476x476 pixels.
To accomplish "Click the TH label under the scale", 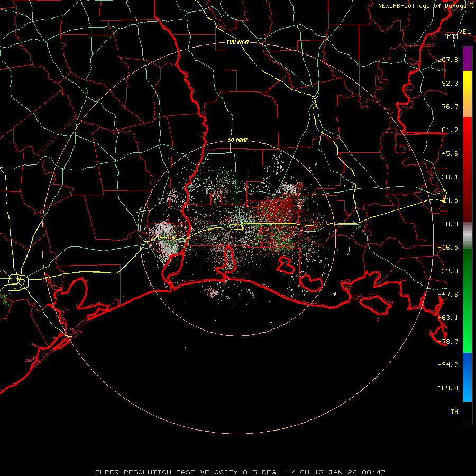I will coord(454,412).
